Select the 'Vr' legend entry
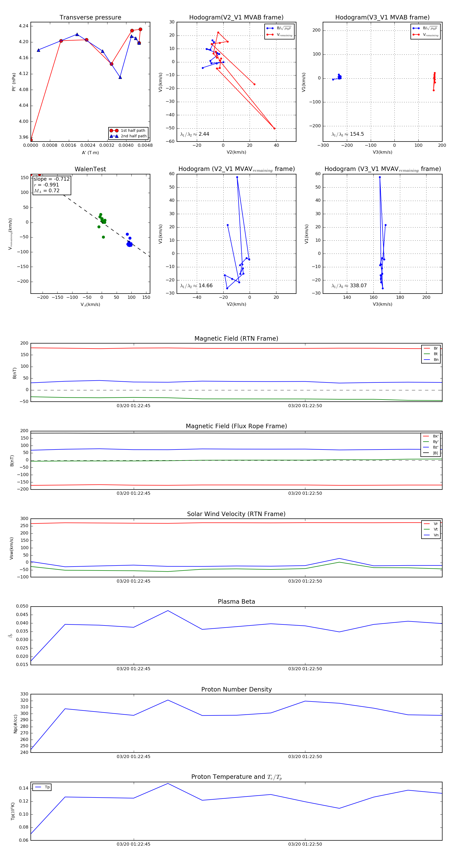Image resolution: width=473 pixels, height=868 pixels. point(431,524)
